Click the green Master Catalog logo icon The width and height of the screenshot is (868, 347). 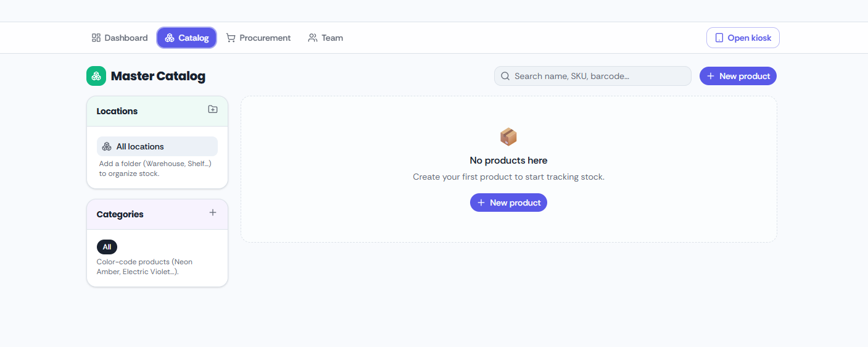[96, 76]
